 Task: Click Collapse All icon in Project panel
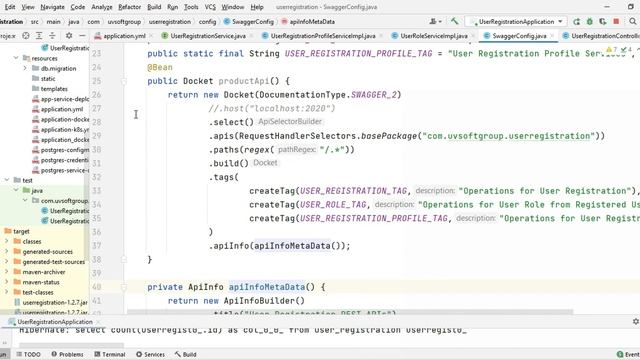[52, 36]
